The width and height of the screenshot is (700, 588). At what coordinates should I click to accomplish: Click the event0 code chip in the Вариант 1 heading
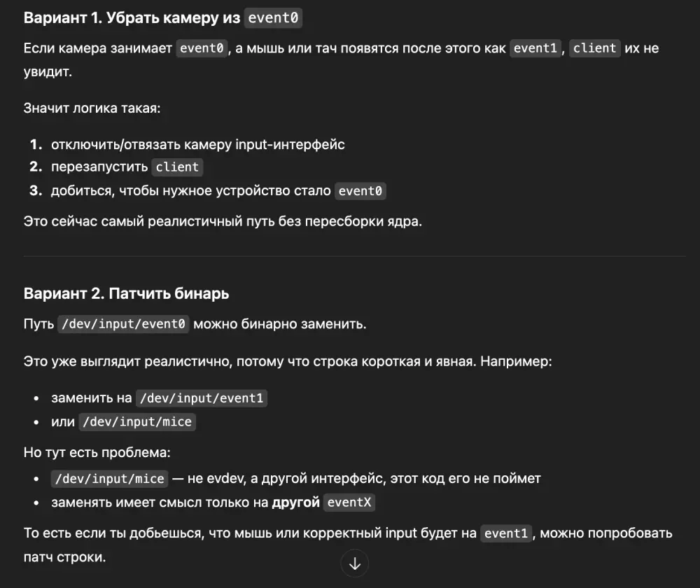[274, 18]
